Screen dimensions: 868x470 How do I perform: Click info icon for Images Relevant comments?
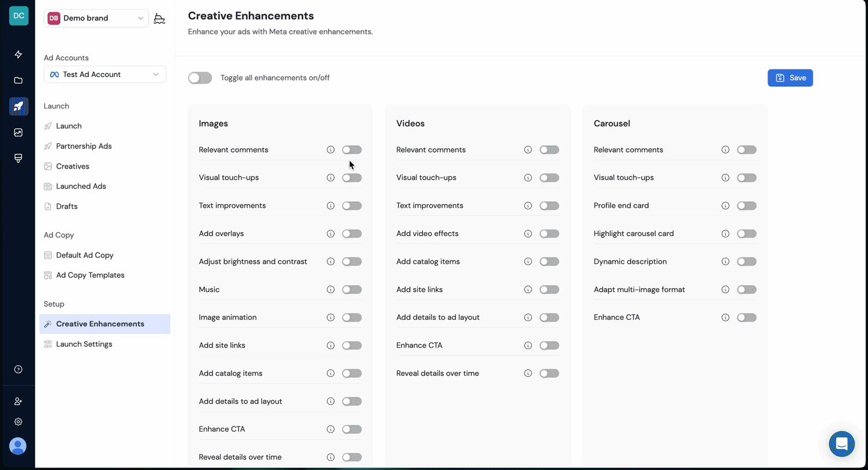[x=330, y=149]
